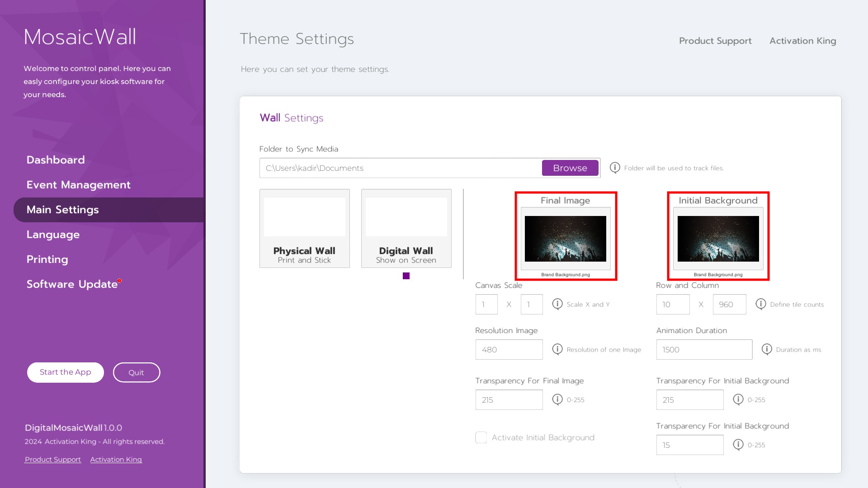Open the Dashboard section

coord(56,160)
